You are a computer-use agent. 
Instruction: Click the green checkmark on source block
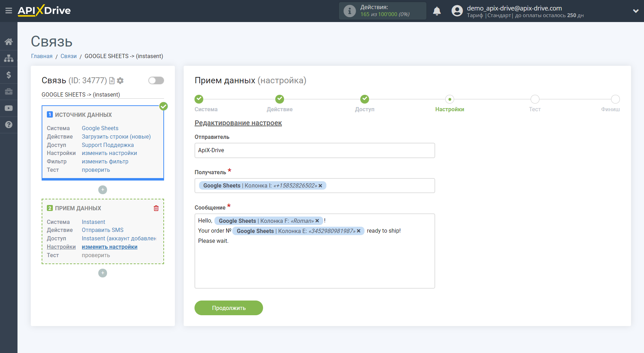(x=164, y=106)
